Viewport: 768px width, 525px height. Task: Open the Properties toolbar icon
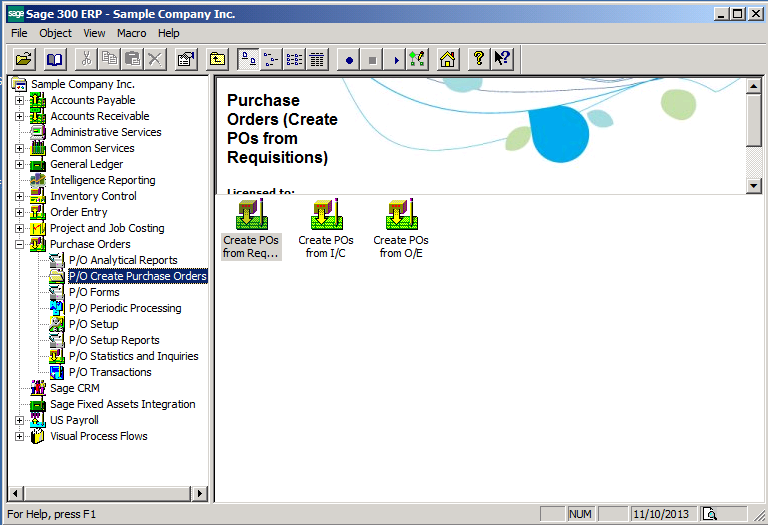(187, 60)
